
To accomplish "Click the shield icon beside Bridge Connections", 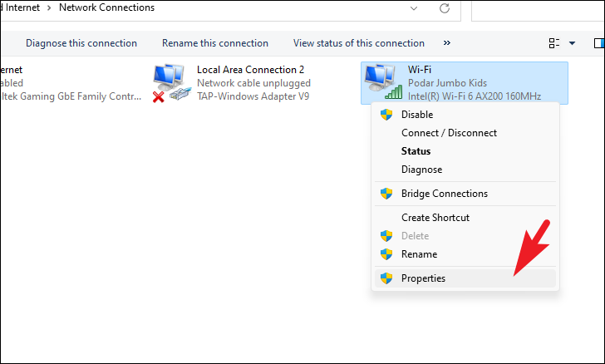I will pos(386,194).
